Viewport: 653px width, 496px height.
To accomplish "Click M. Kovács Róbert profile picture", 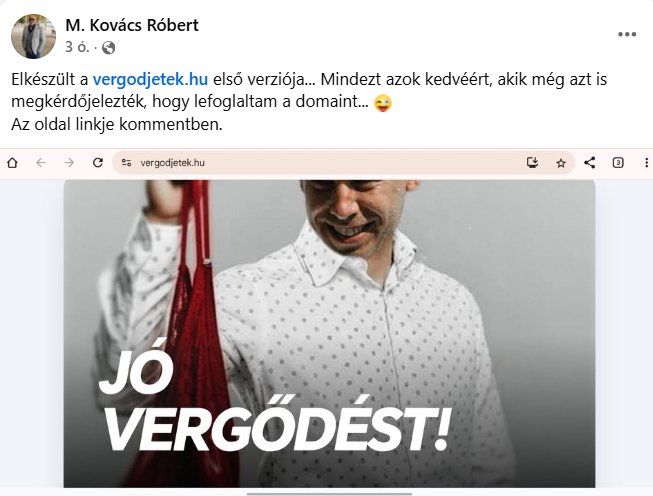I will tap(33, 36).
